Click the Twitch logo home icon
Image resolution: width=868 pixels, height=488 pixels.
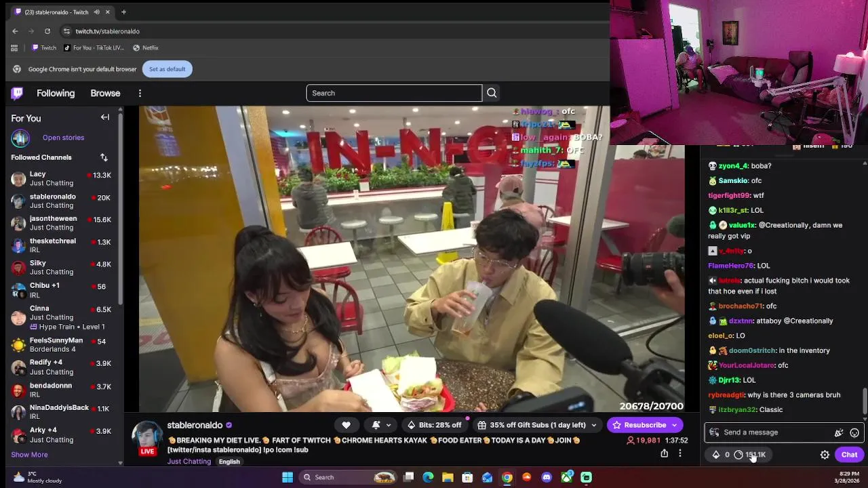point(17,94)
